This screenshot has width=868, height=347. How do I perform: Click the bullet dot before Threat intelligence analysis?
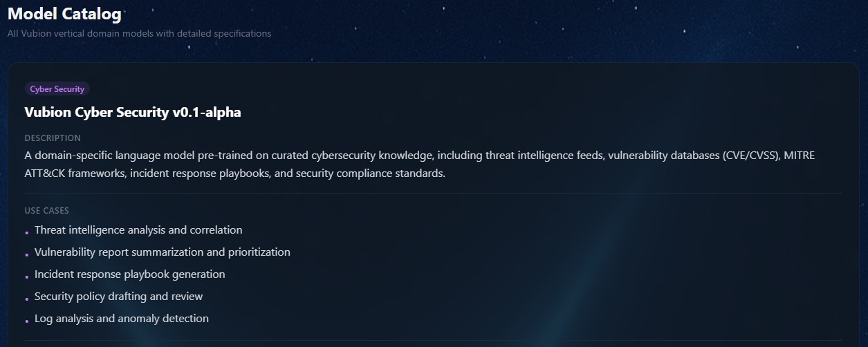(x=27, y=232)
